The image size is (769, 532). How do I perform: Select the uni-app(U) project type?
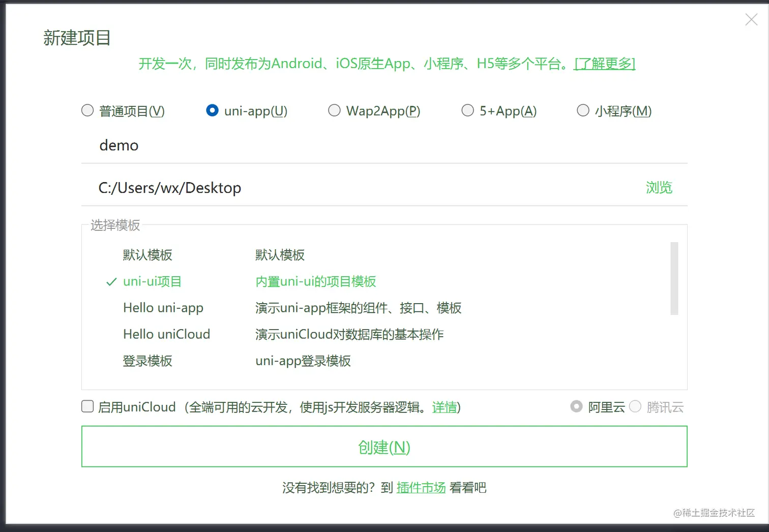click(212, 110)
